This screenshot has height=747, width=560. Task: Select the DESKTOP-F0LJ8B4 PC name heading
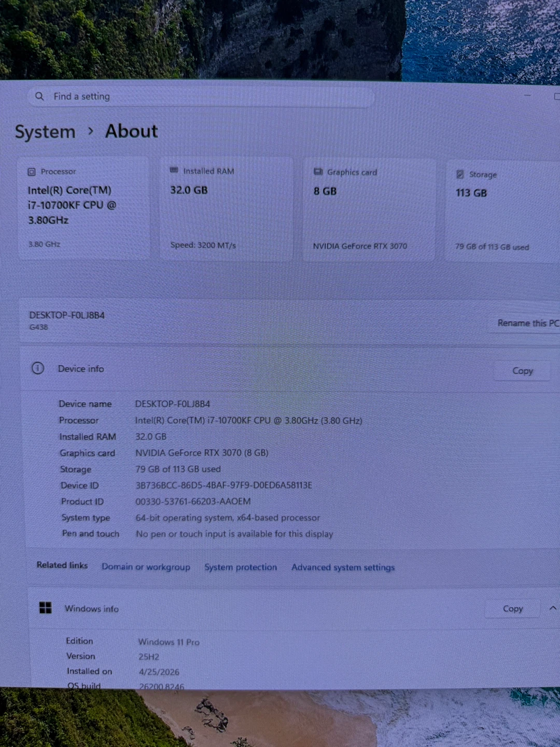(67, 315)
